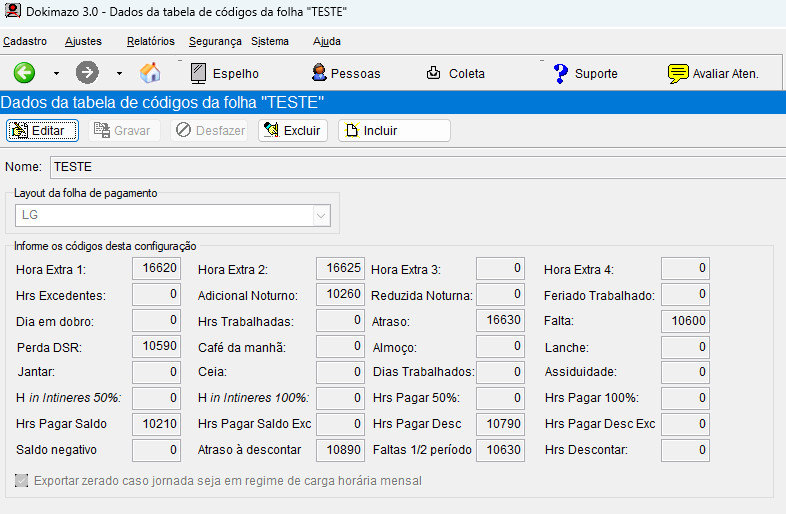Click the green back arrow icon
This screenshot has width=786, height=514.
[24, 73]
